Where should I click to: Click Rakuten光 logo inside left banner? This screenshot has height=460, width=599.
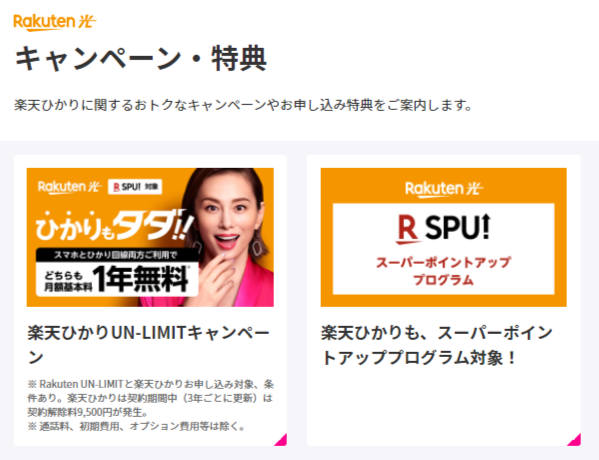point(70,187)
